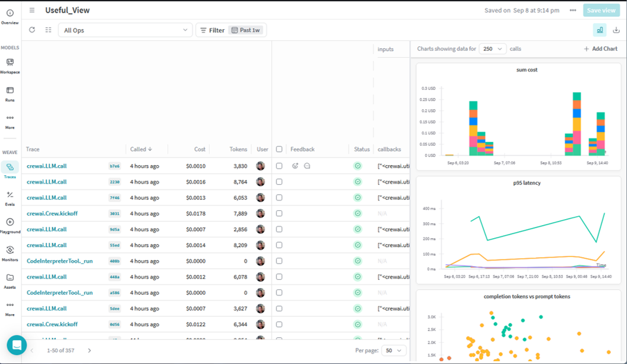Click the export download icon
This screenshot has width=627, height=364.
616,30
